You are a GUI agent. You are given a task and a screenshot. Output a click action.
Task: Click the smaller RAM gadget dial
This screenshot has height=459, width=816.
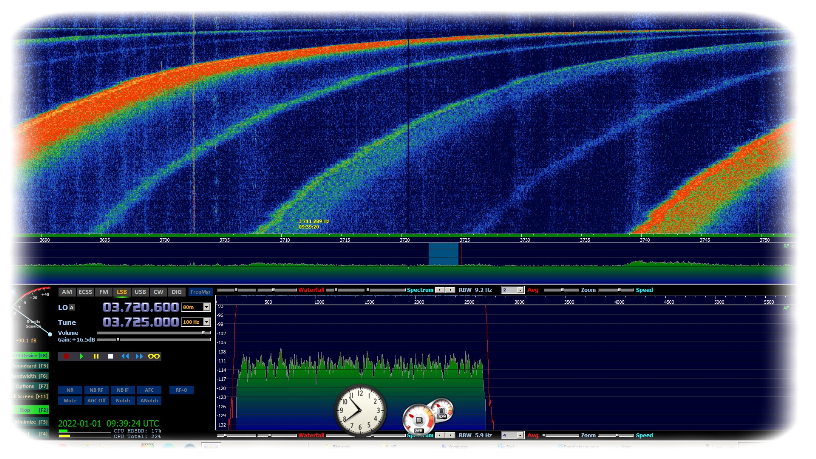tap(442, 411)
